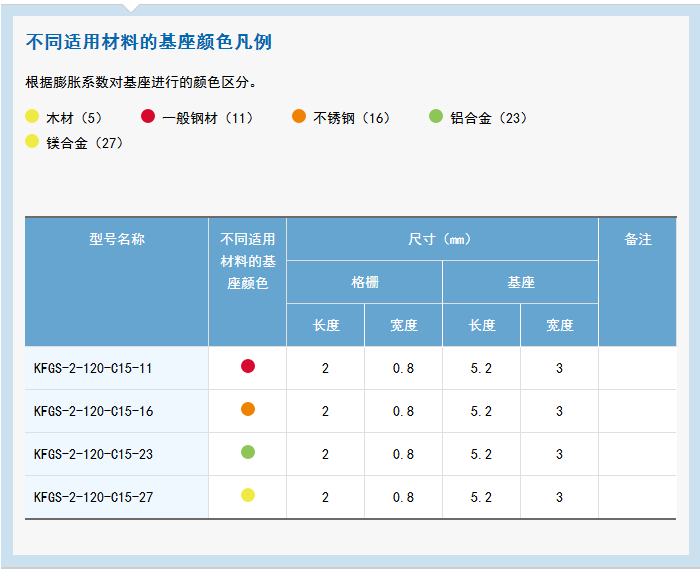
Task: Click base width 3 in KFGS-2-120-C15-23 row
Action: pos(559,454)
